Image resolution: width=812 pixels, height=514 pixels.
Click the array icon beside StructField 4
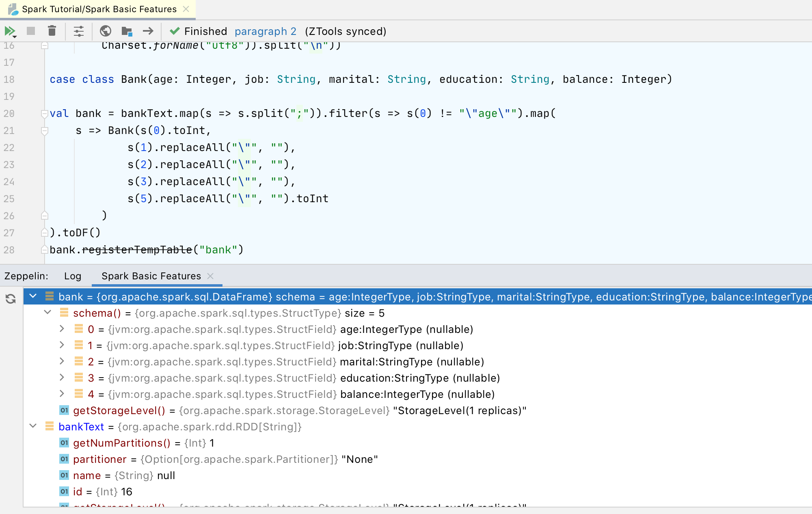point(78,394)
